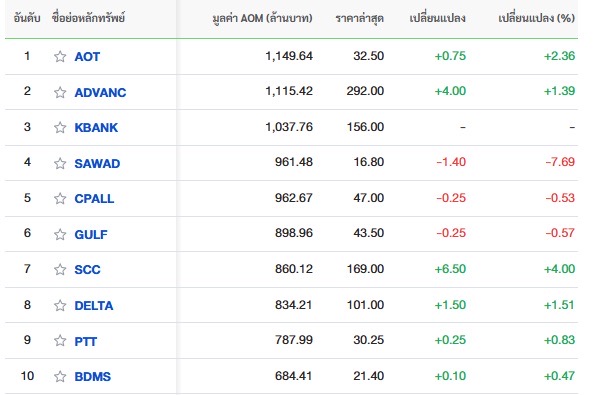Image resolution: width=596 pixels, height=395 pixels.
Task: View CPALL stock details
Action: [94, 198]
